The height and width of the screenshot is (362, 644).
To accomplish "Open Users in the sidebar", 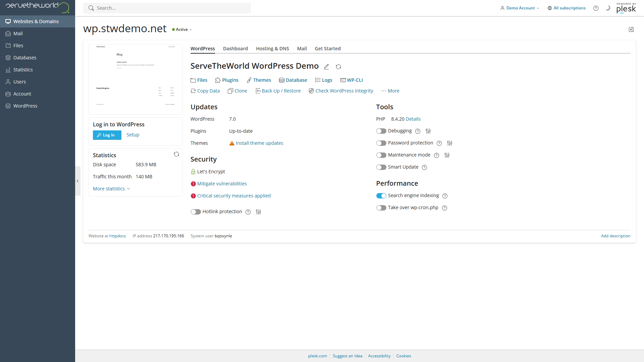I will [x=38, y=82].
